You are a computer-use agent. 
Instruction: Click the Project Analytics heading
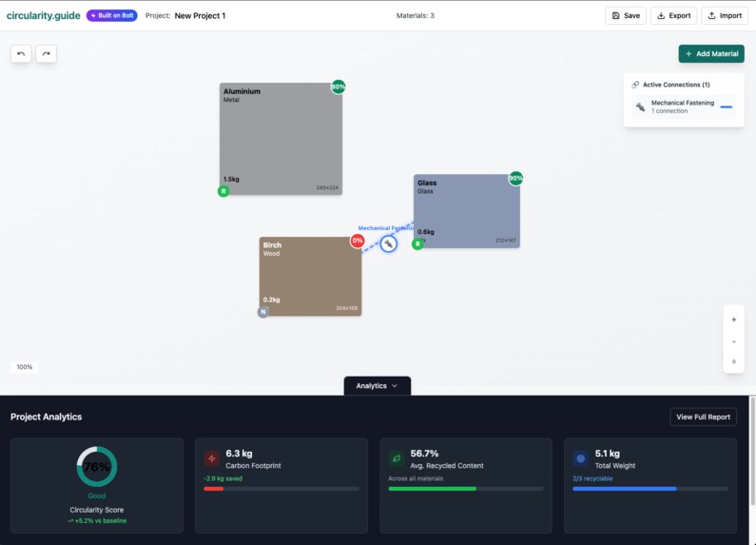click(47, 417)
